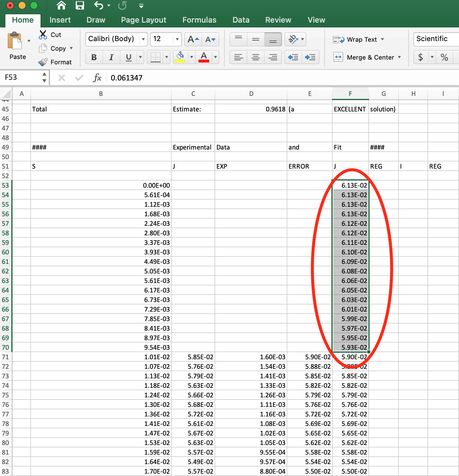Click the Paste clipboard icon
459x476 pixels.
coord(15,41)
